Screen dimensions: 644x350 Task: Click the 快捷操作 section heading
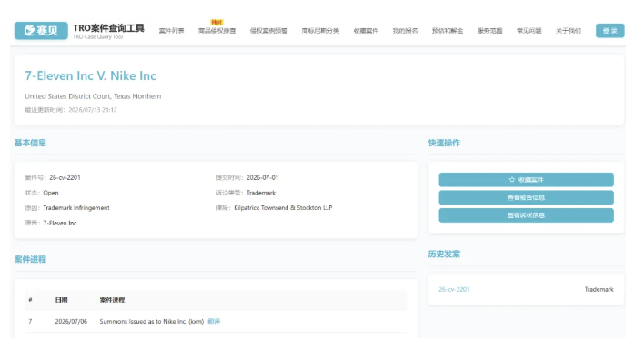pyautogui.click(x=444, y=143)
